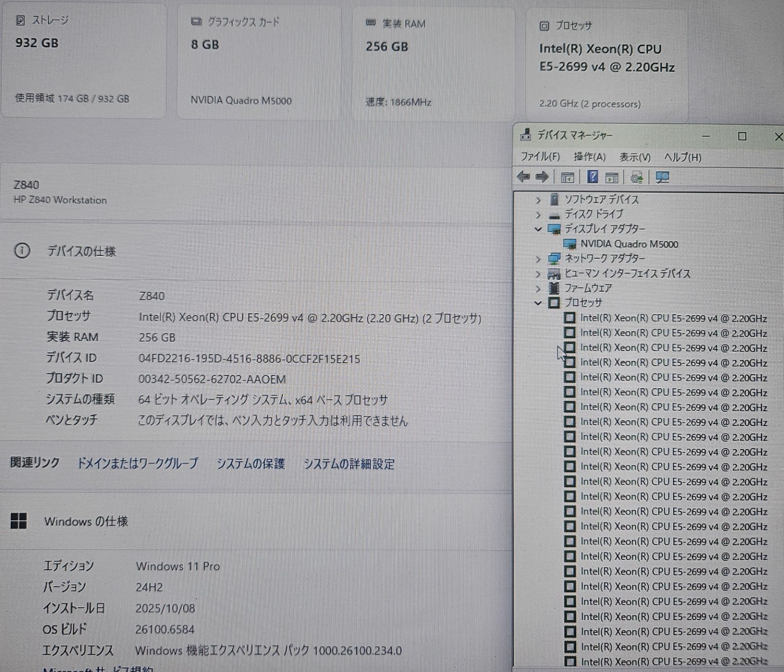Expand the ディスク ドライブ category

pos(538,215)
